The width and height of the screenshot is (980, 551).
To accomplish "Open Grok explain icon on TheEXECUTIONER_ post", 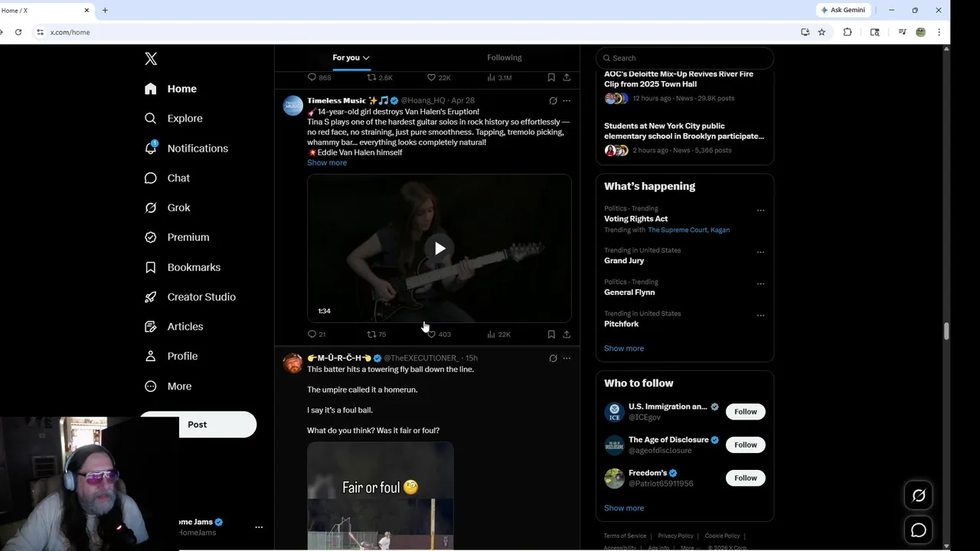I will (553, 358).
